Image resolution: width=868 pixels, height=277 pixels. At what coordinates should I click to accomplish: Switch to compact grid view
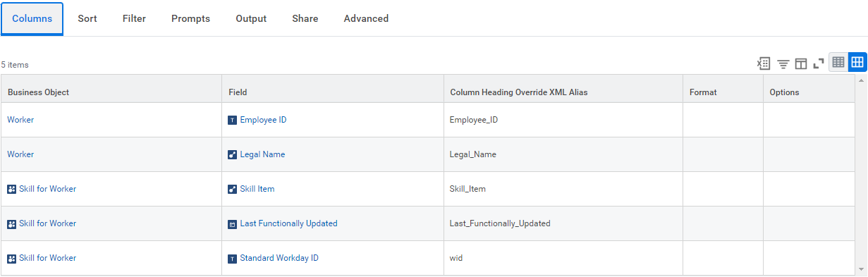coord(838,63)
